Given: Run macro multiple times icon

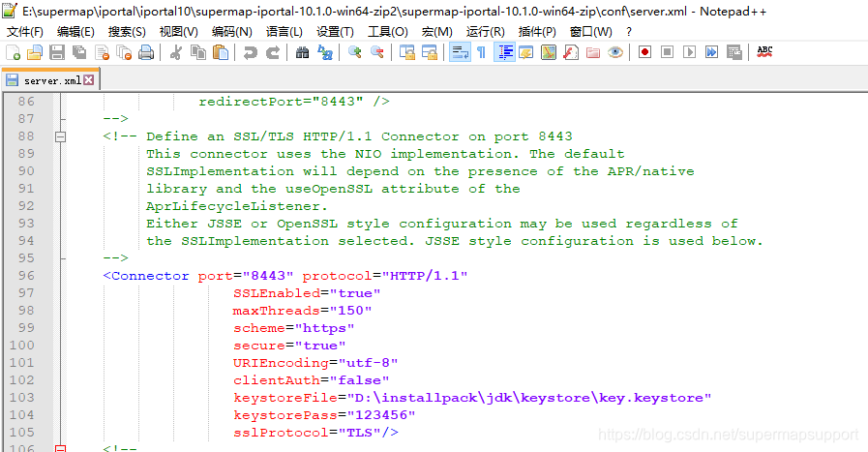Looking at the screenshot, I should point(711,52).
